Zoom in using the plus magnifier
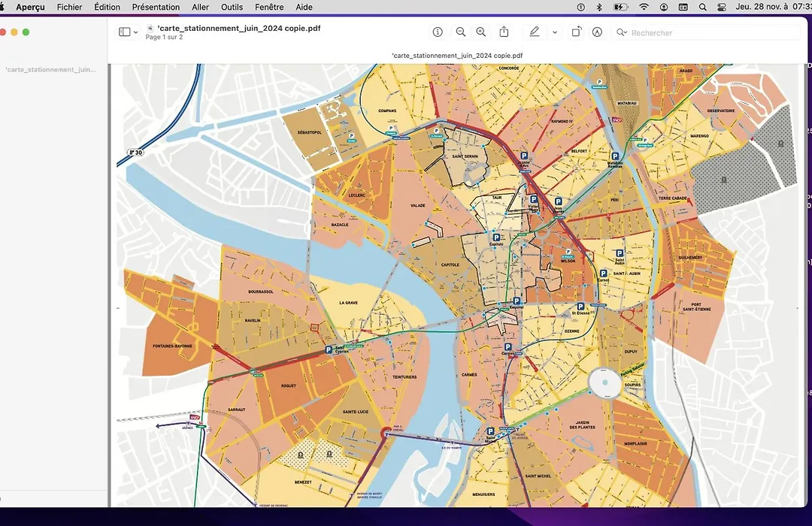Viewport: 812px width, 526px height. click(481, 32)
